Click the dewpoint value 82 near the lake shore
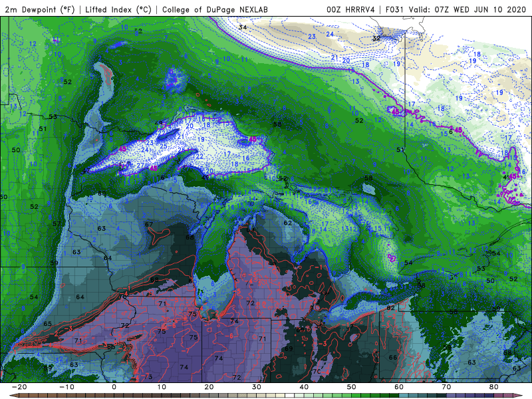The width and height of the screenshot is (532, 399). pyautogui.click(x=390, y=308)
